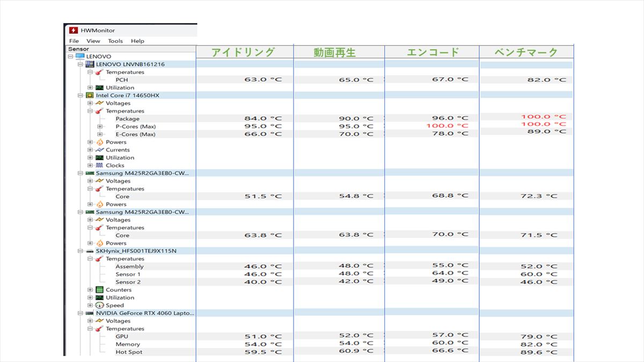Viewport: 644px width, 362px height.
Task: Select the Sensor 1 row
Action: tap(128, 275)
